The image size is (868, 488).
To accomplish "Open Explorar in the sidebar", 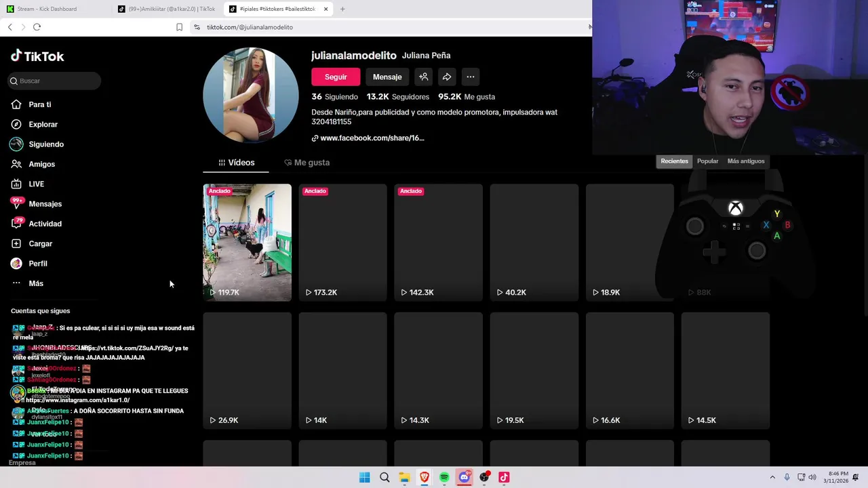I will tap(35, 124).
